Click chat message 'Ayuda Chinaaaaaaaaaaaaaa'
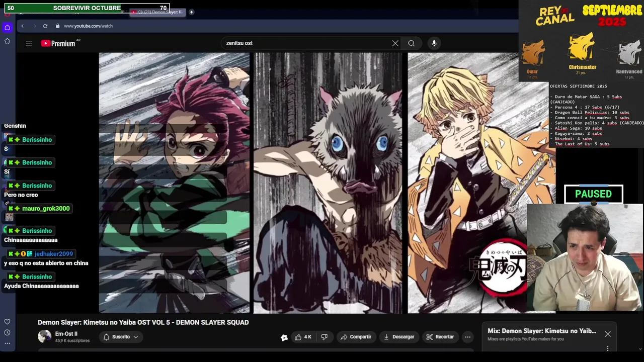Viewport: 644px width, 362px height. point(41,286)
